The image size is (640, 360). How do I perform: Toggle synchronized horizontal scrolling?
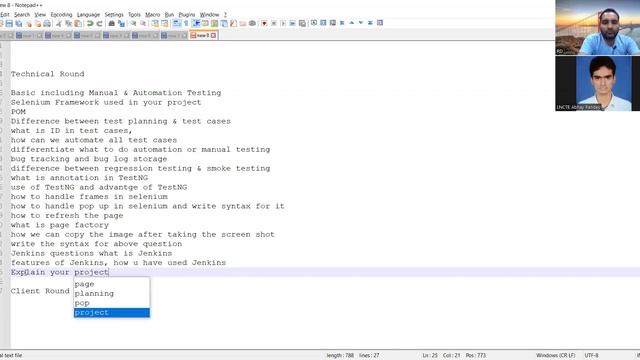pyautogui.click(x=164, y=23)
